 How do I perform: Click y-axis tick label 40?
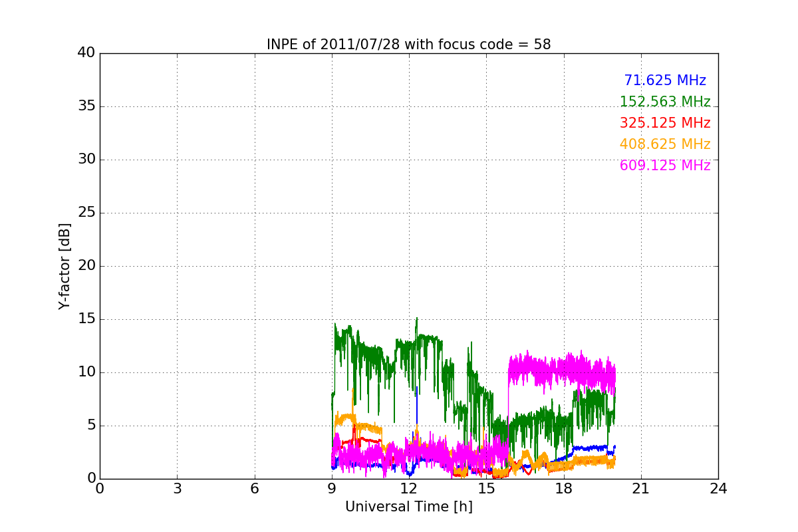[86, 53]
